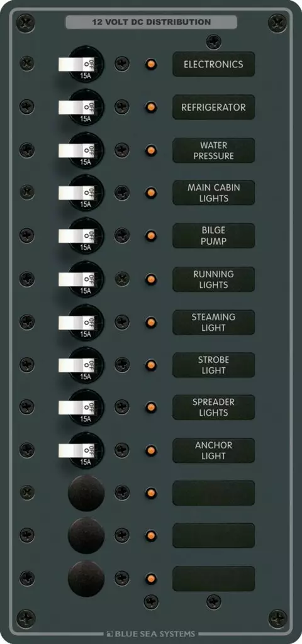Click the first empty label slot
The image size is (302, 644).
tap(214, 493)
